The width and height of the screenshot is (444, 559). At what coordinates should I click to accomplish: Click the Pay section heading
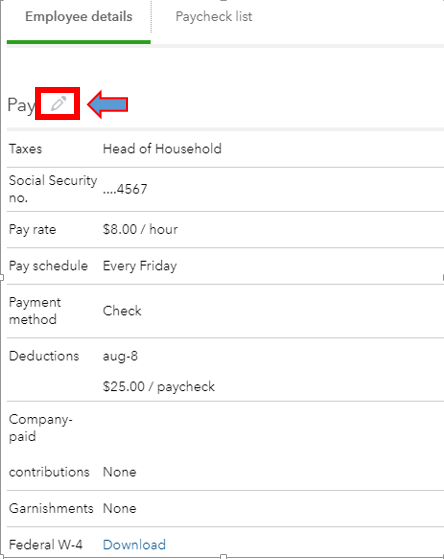(x=21, y=105)
